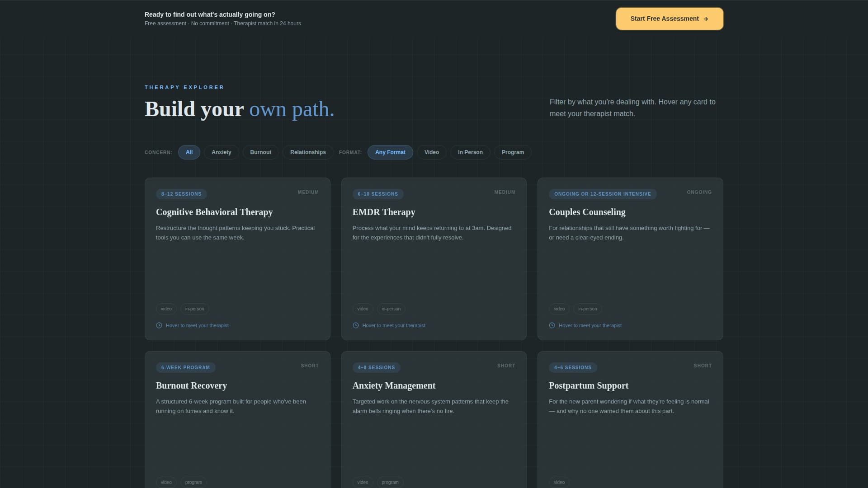Click the in-person tag on Couples Counseling card
This screenshot has height=488, width=868.
point(587,309)
